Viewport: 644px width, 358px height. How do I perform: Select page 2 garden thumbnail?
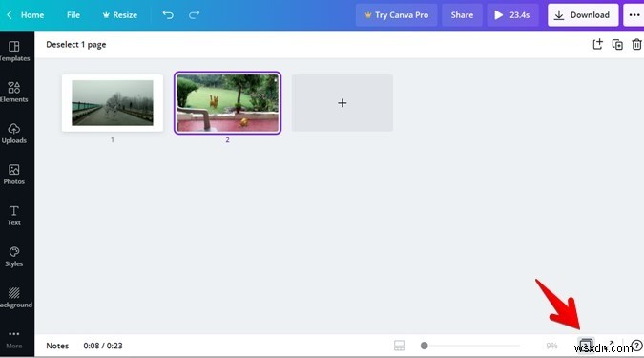coord(227,103)
